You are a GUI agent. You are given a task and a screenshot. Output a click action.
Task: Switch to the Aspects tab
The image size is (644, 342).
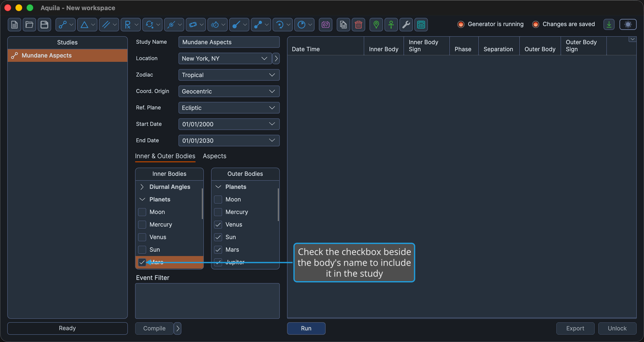tap(215, 156)
